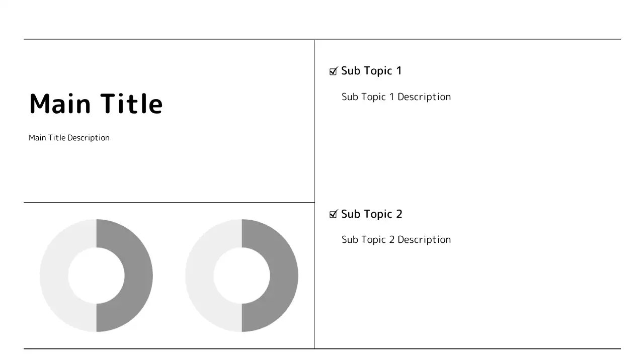This screenshot has width=644, height=362.
Task: Select light gray half of right donut chart
Action: (x=200, y=276)
